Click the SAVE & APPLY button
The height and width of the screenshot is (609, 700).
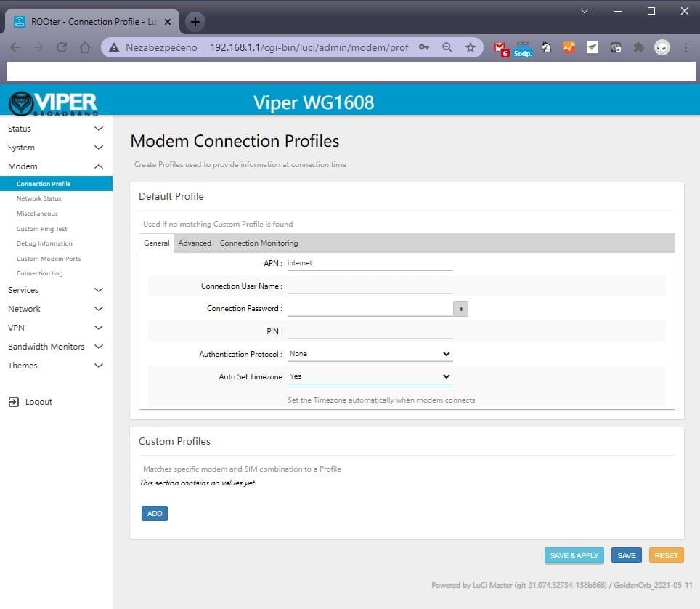(x=574, y=555)
